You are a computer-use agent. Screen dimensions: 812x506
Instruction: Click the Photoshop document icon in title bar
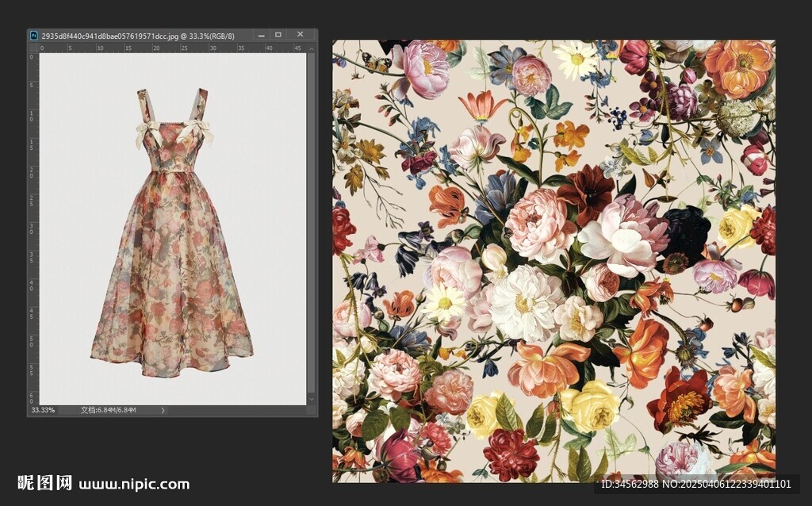33,36
